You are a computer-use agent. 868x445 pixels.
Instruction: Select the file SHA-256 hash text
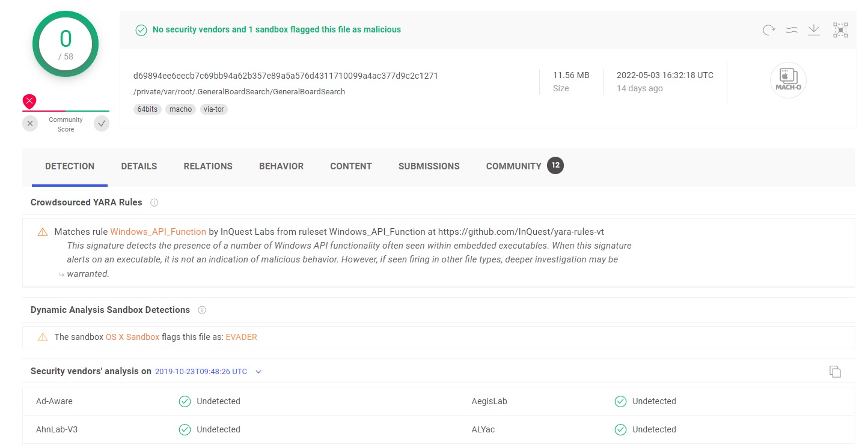pos(286,76)
